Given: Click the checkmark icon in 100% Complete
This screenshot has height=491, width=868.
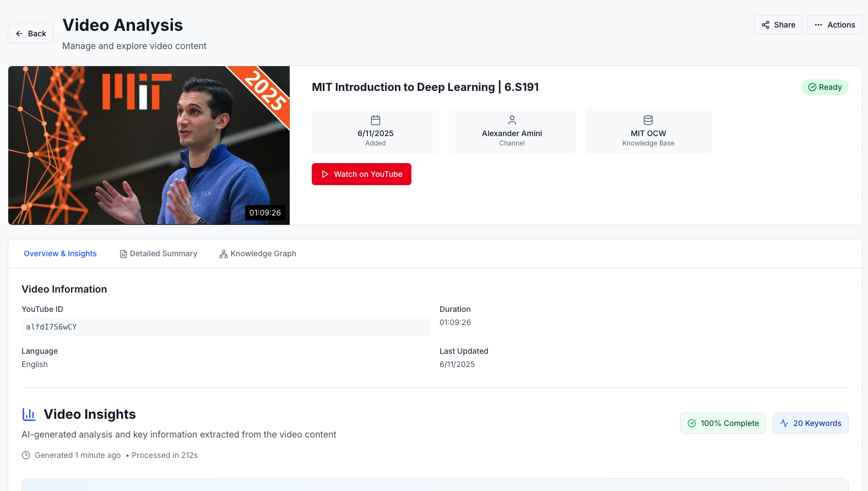Looking at the screenshot, I should click(692, 423).
